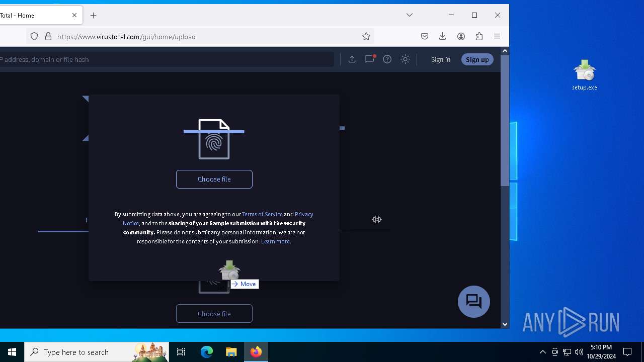This screenshot has height=362, width=644.
Task: Open the Firefox extensions puzzle icon
Action: pyautogui.click(x=479, y=36)
